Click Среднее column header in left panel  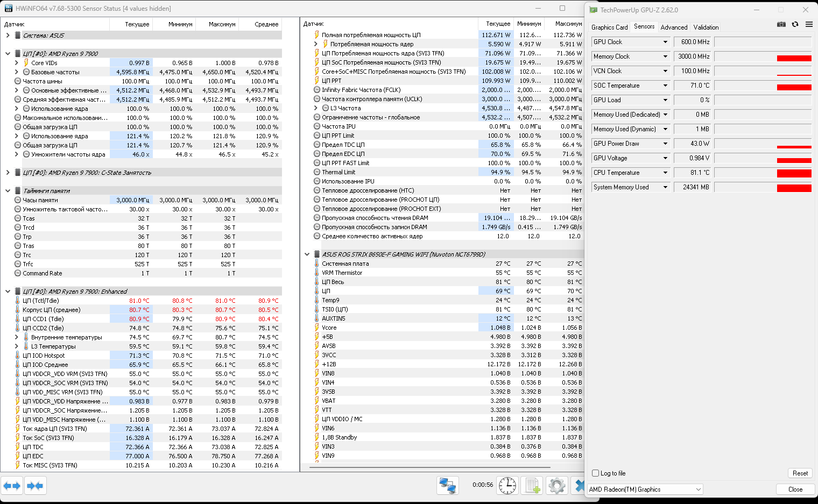pyautogui.click(x=260, y=24)
